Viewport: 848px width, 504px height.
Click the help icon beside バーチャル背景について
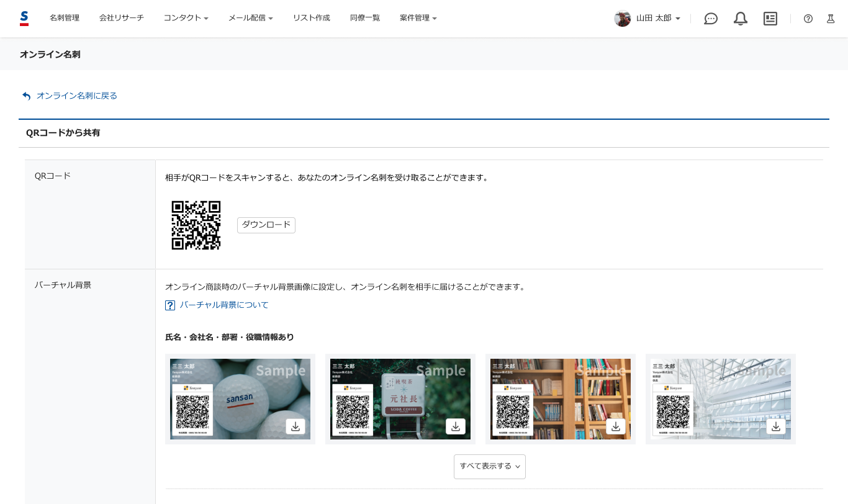click(x=170, y=305)
